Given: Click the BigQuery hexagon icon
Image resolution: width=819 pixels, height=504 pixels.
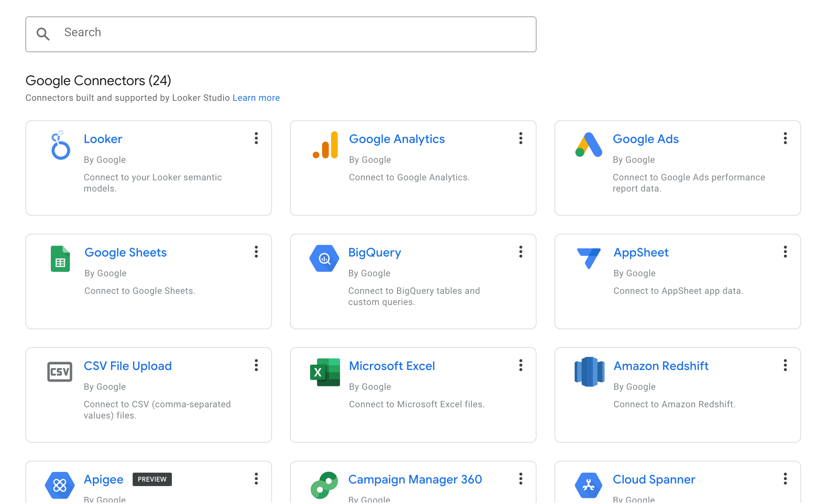Looking at the screenshot, I should tap(324, 258).
